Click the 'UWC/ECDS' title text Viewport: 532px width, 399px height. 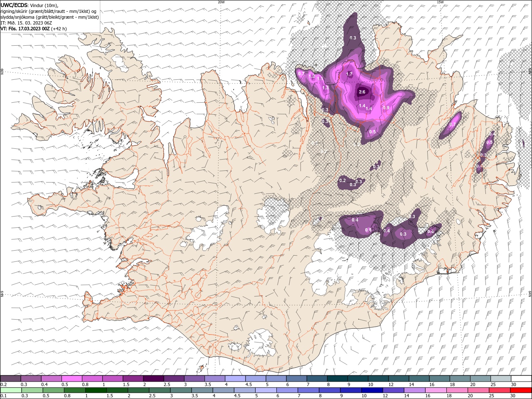tap(14, 5)
